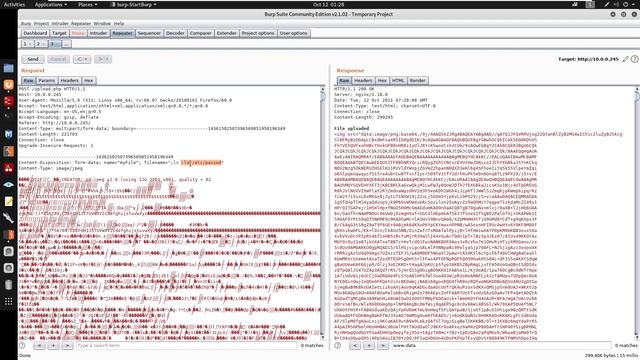Open the wrench tool in the dock
Screen dimensions: 640x360
[9, 218]
